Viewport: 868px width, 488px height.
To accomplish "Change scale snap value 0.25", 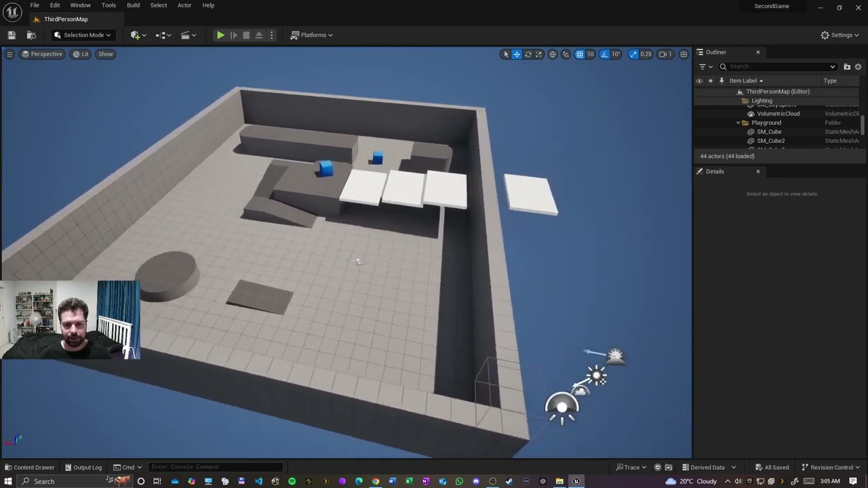I will [x=646, y=54].
